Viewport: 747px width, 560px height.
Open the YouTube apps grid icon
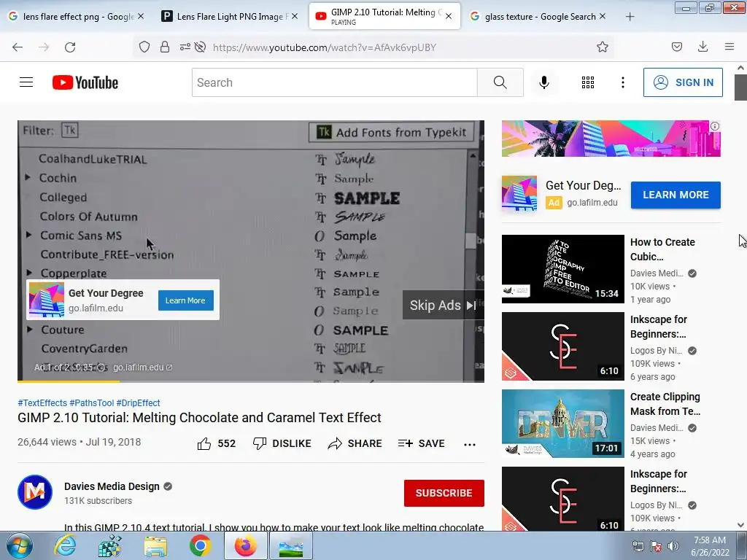point(588,82)
